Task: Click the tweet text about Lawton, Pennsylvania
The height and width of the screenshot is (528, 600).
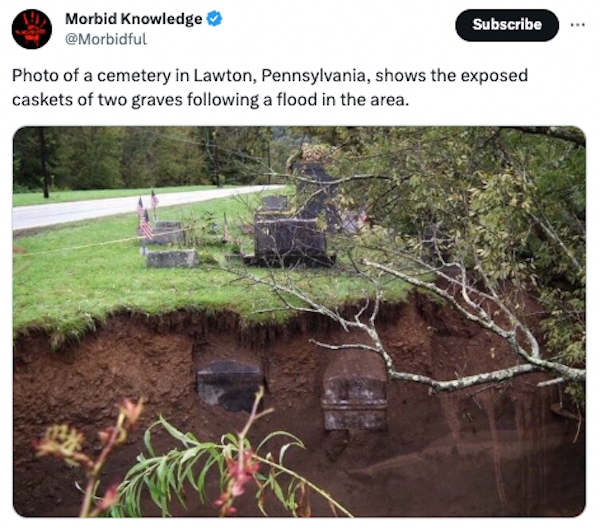Action: 270,88
